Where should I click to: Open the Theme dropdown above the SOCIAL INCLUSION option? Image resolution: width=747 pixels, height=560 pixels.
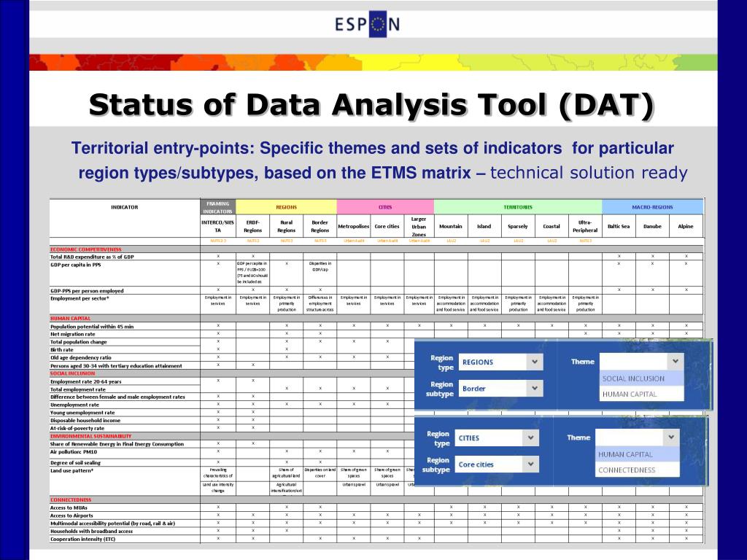pos(641,362)
